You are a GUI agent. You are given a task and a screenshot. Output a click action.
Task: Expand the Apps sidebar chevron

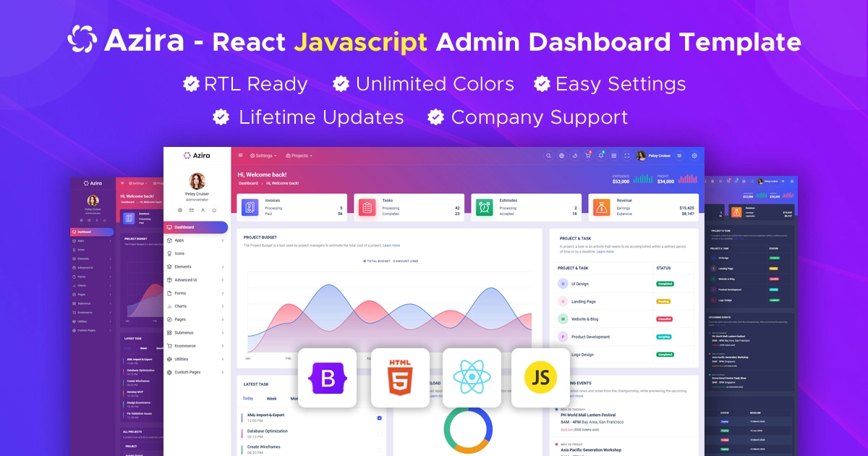click(223, 240)
